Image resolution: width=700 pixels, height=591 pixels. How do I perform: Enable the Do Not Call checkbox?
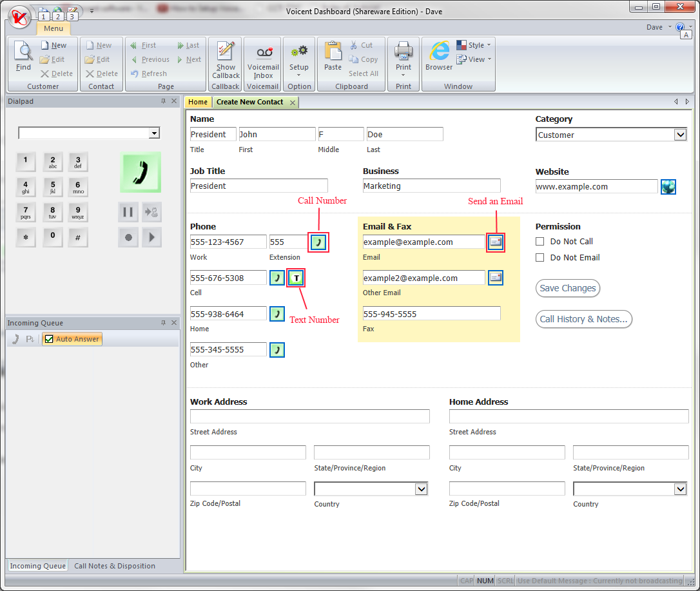pos(540,242)
